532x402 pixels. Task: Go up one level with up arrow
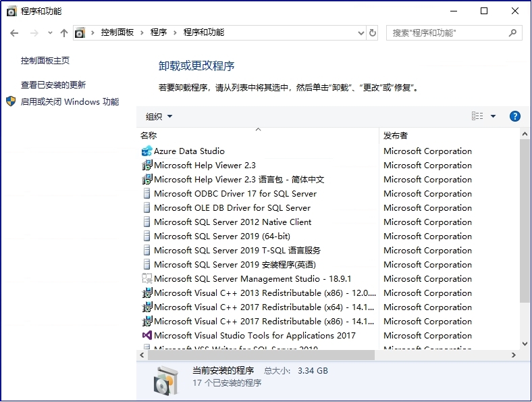[63, 33]
